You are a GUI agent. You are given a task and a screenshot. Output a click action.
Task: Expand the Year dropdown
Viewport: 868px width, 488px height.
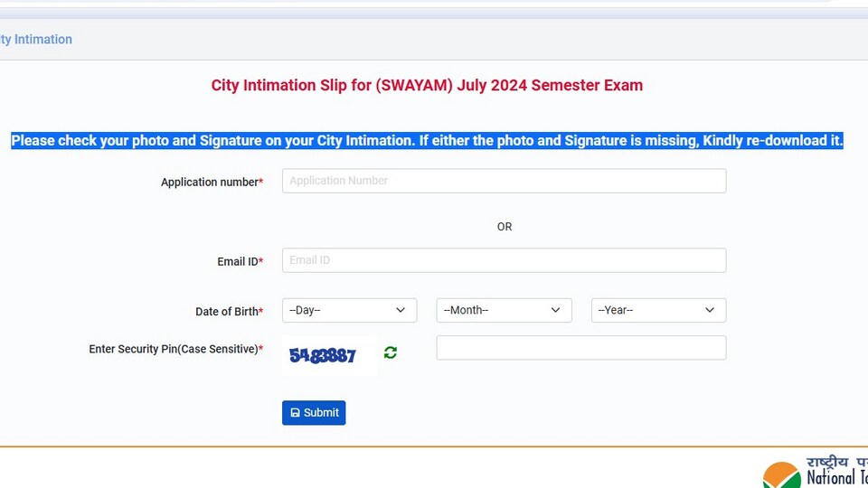click(x=658, y=310)
